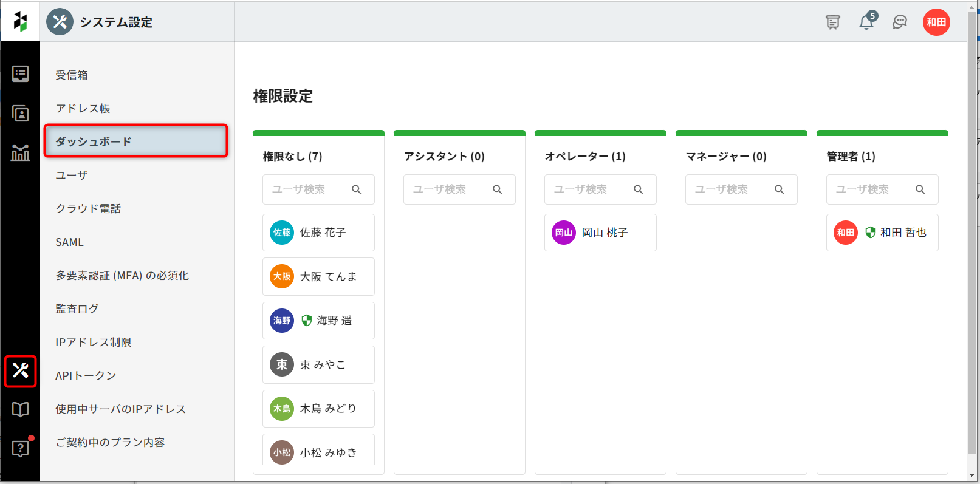Click the archive box icon in header
980x484 pixels.
(x=833, y=22)
